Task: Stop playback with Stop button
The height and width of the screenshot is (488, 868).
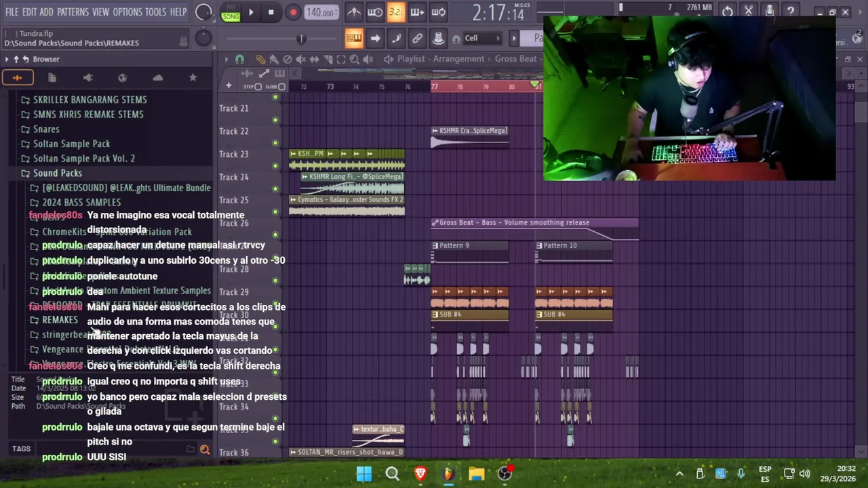Action: 271,12
